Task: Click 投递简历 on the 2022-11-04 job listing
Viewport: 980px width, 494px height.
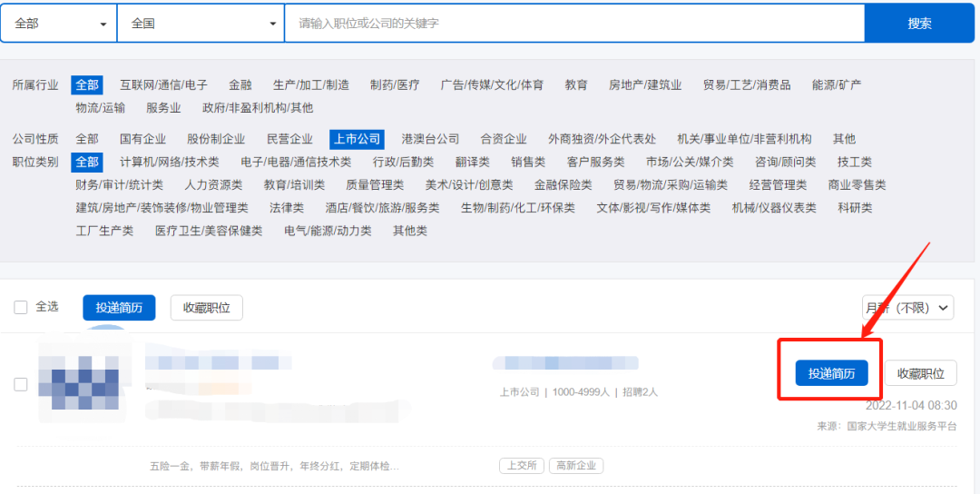Action: (x=832, y=373)
